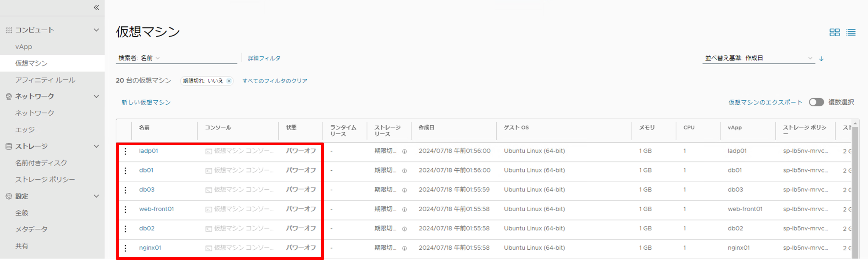The image size is (868, 260).
Task: Open the nginx01 virtual machine link
Action: point(150,248)
